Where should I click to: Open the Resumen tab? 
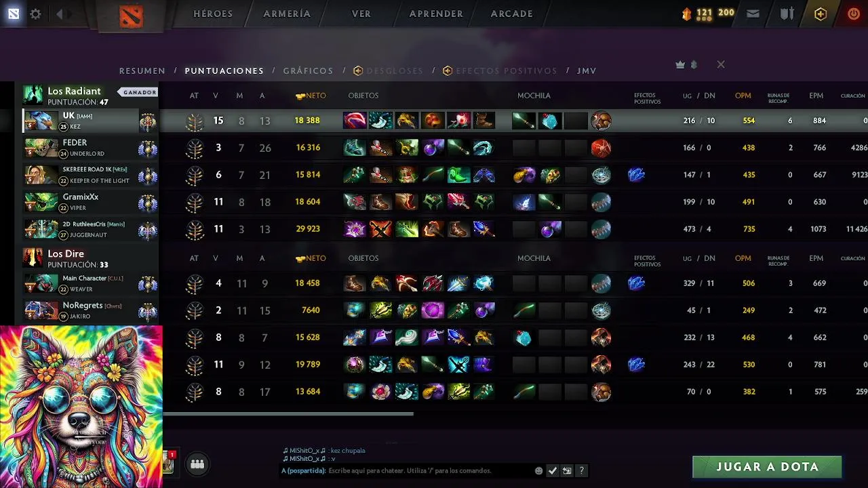point(142,70)
